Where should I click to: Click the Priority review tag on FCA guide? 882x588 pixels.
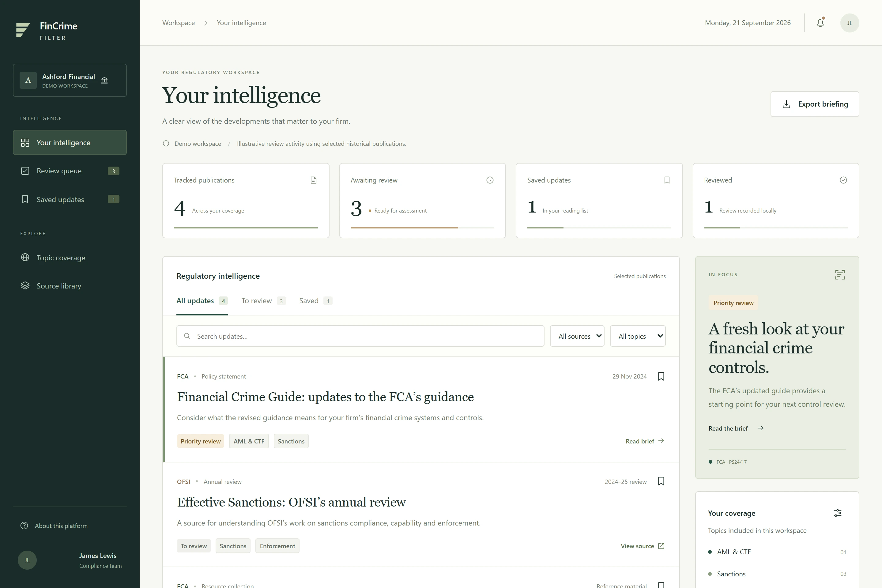pyautogui.click(x=201, y=441)
